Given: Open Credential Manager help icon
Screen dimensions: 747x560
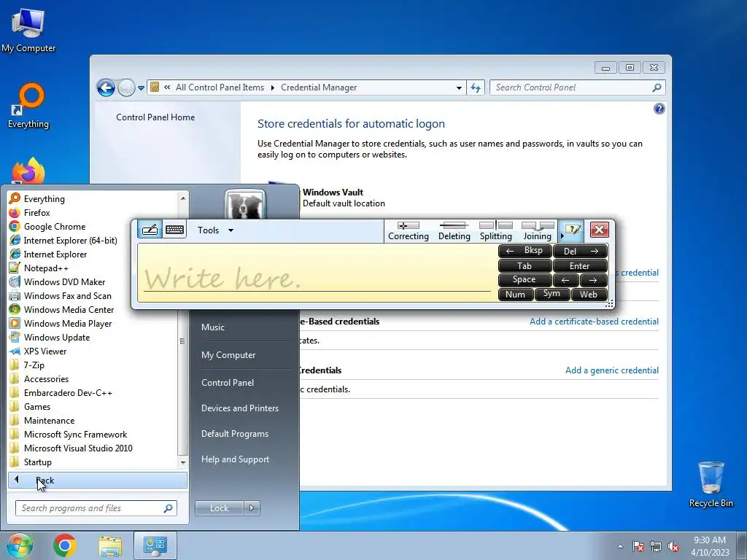Looking at the screenshot, I should [659, 109].
